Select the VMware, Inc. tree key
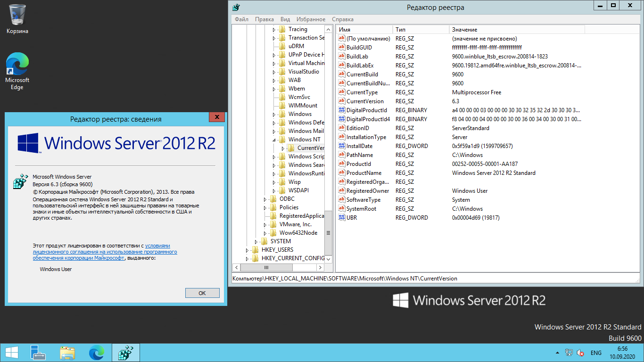 (295, 224)
